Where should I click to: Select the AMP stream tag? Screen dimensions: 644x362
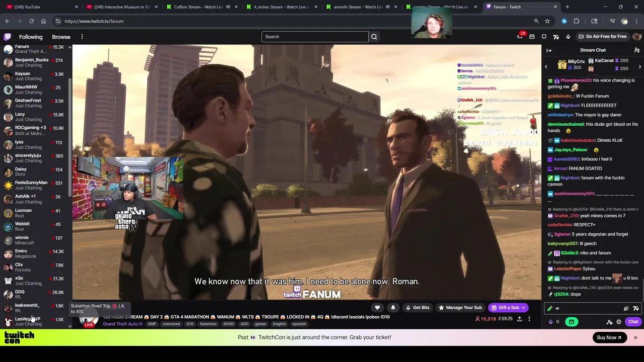pyautogui.click(x=152, y=324)
